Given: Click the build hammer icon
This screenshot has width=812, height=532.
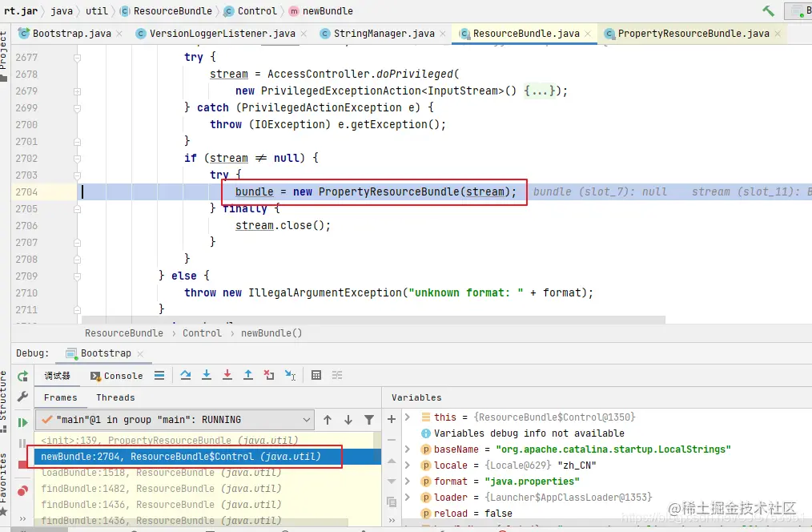Looking at the screenshot, I should coord(768,11).
